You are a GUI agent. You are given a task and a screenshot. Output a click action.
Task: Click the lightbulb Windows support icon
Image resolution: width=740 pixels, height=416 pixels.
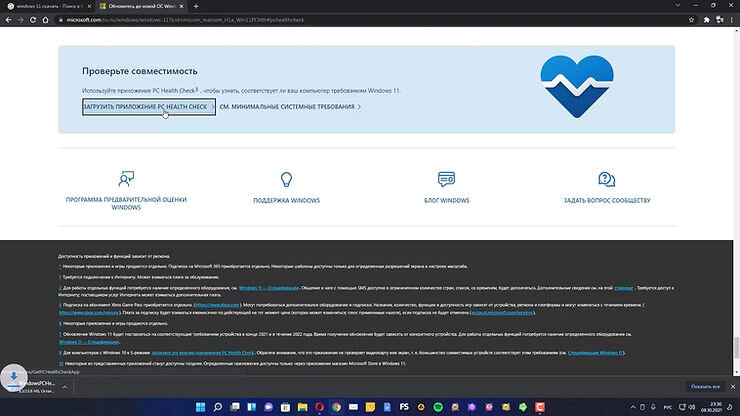tap(286, 179)
